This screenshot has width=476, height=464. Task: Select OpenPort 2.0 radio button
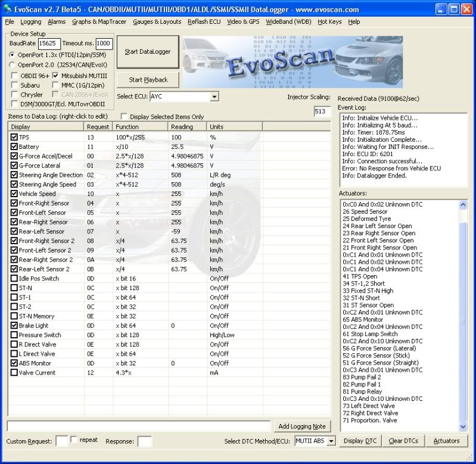12,65
